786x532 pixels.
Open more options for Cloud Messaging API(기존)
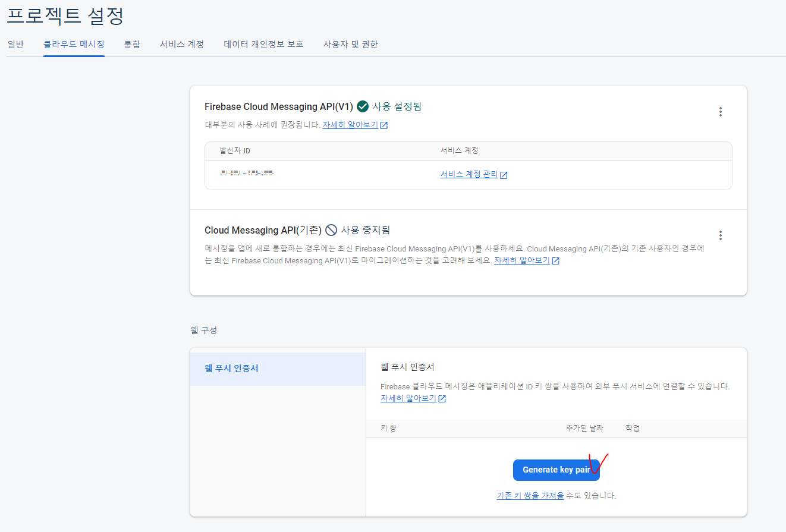[721, 235]
